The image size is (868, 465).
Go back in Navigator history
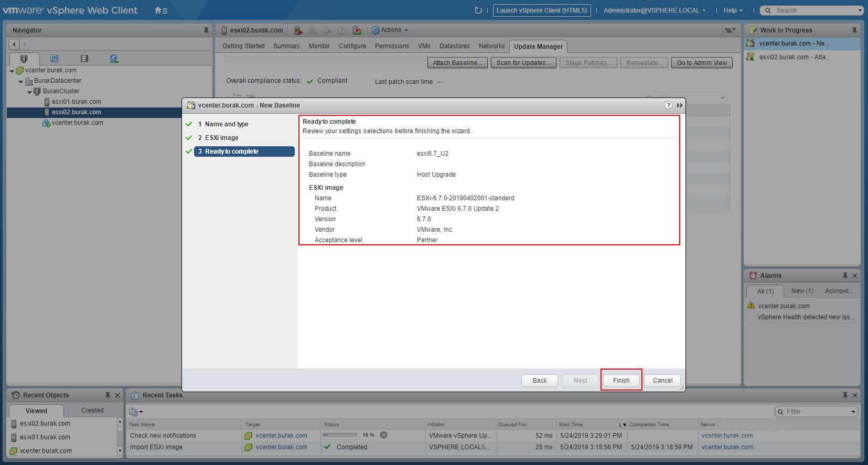click(15, 45)
